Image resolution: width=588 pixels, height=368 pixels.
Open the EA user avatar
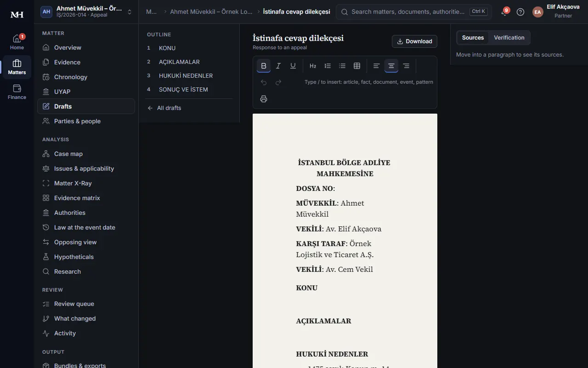pyautogui.click(x=537, y=12)
